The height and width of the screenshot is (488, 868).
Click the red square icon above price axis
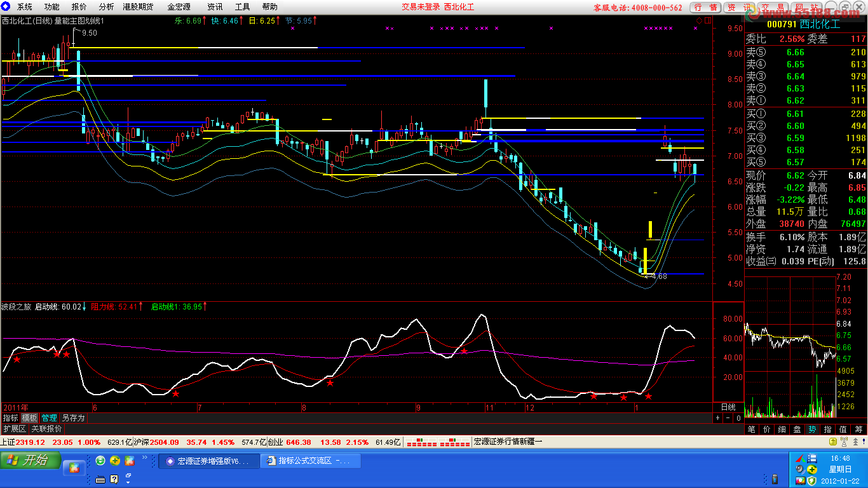(x=707, y=20)
